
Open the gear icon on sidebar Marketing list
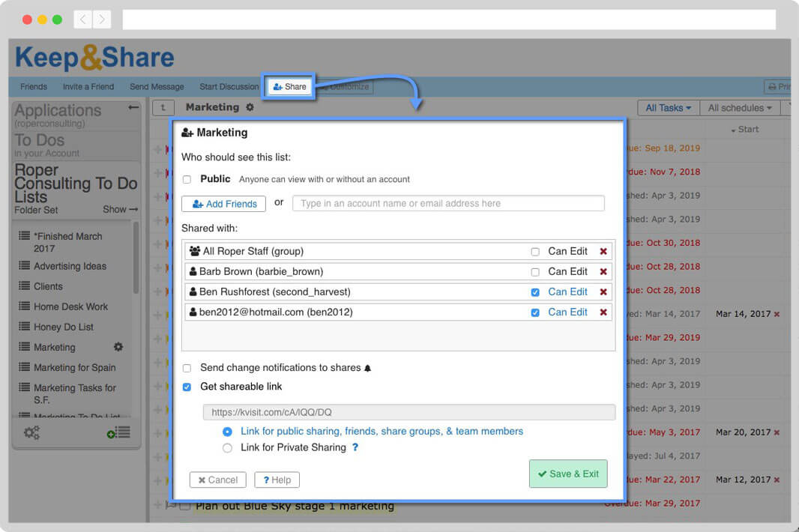118,347
